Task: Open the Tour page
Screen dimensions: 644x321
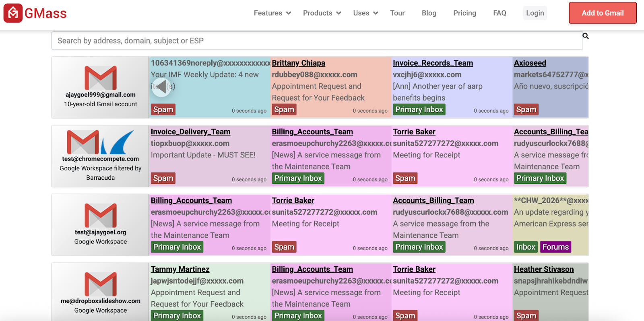Action: coord(397,13)
